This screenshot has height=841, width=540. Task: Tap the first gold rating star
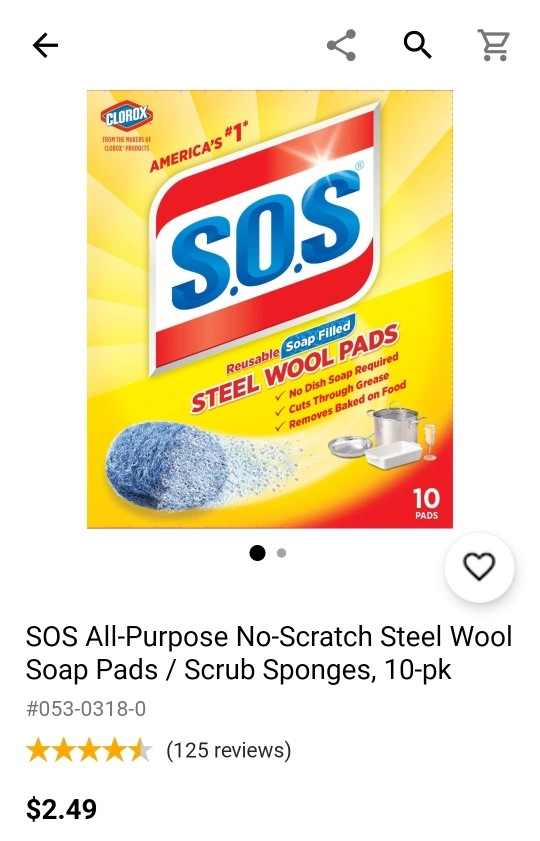[x=38, y=750]
